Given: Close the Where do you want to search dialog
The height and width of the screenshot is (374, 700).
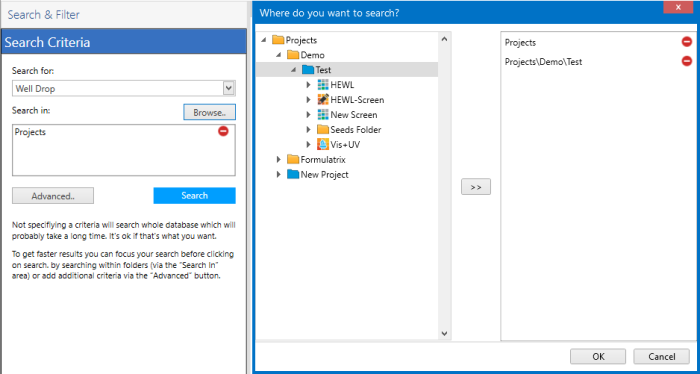Looking at the screenshot, I should [x=678, y=7].
